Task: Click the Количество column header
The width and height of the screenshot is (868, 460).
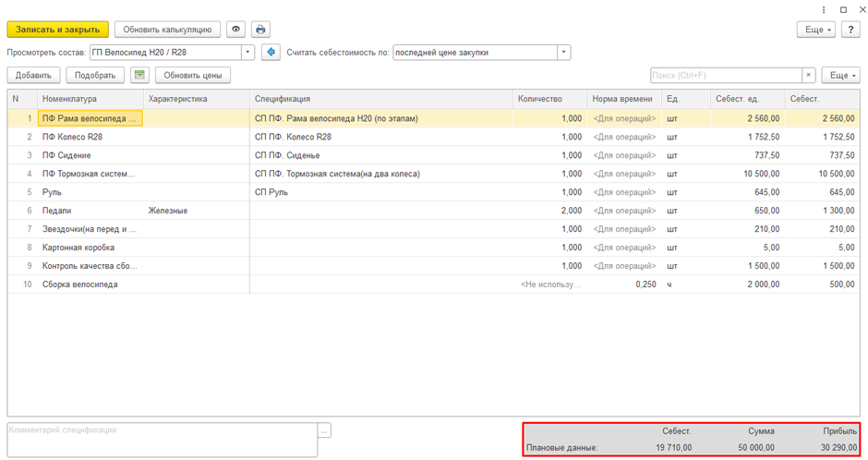Action: tap(549, 99)
